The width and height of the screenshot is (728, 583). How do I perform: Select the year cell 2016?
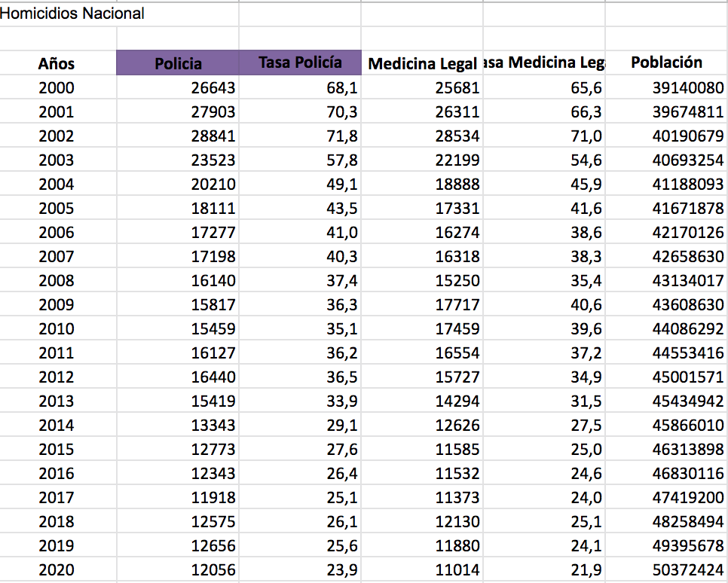point(57,474)
